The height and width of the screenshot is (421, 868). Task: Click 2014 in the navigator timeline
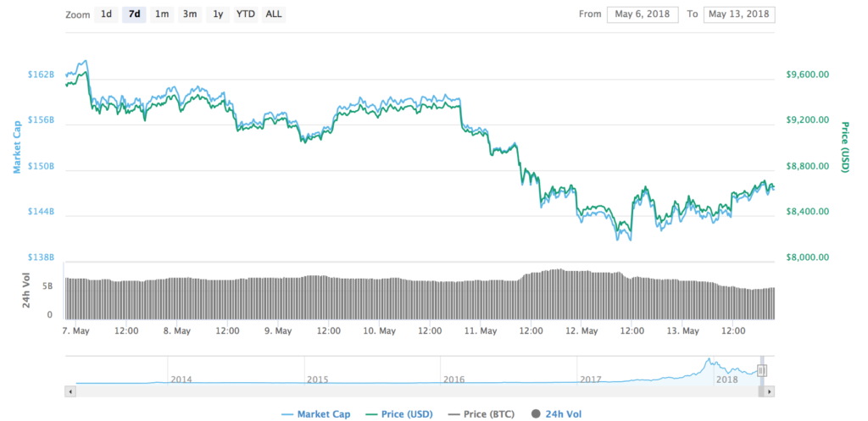181,380
